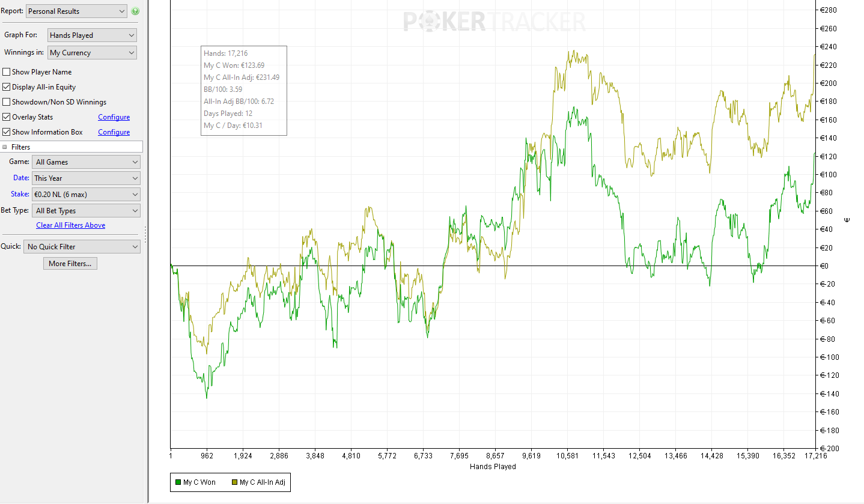Uncheck Display All-in Equity

point(7,87)
